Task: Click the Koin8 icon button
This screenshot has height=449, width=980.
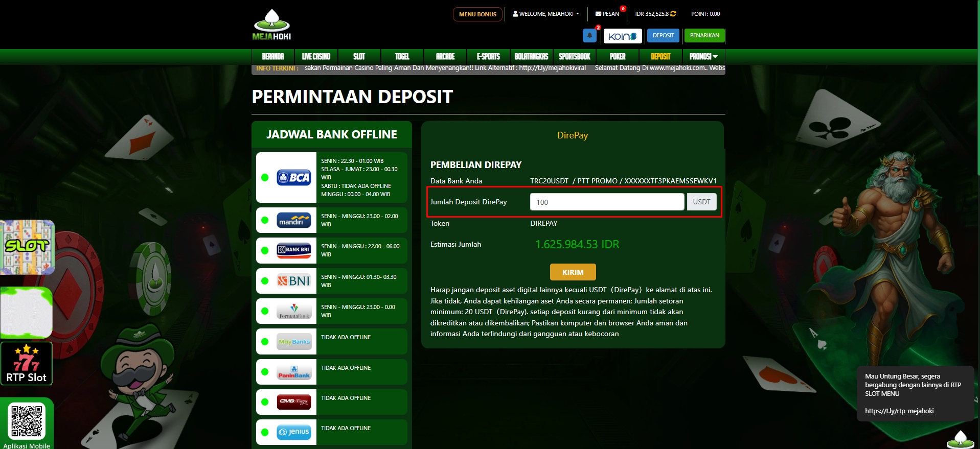Action: (622, 36)
